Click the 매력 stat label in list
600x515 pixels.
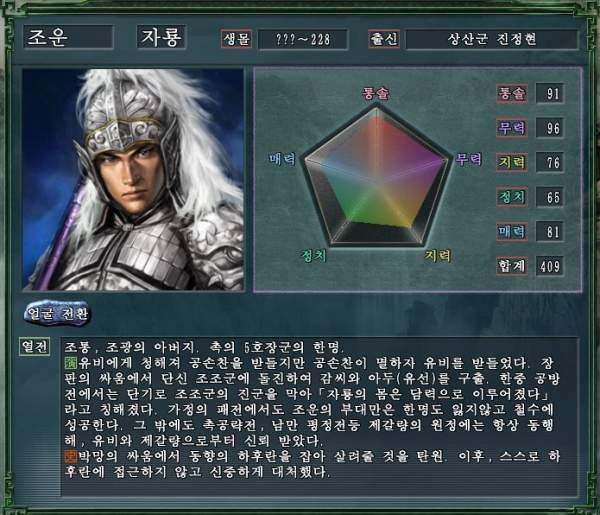(512, 231)
